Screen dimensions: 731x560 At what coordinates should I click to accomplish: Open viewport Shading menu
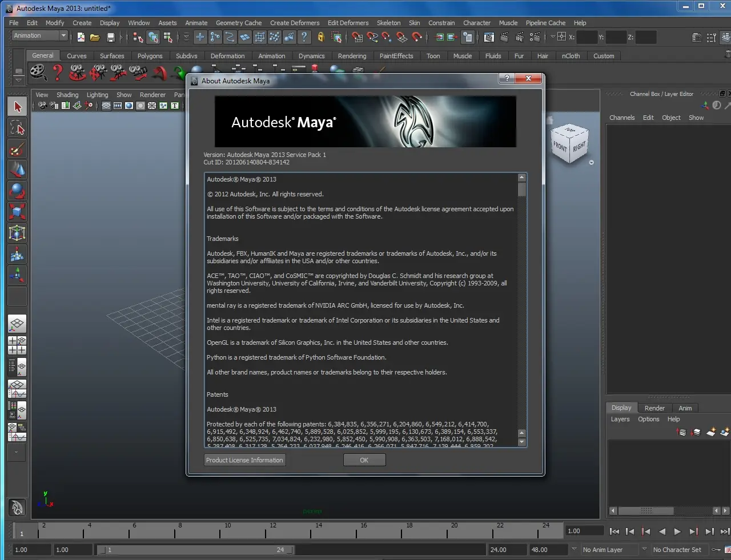pos(67,95)
